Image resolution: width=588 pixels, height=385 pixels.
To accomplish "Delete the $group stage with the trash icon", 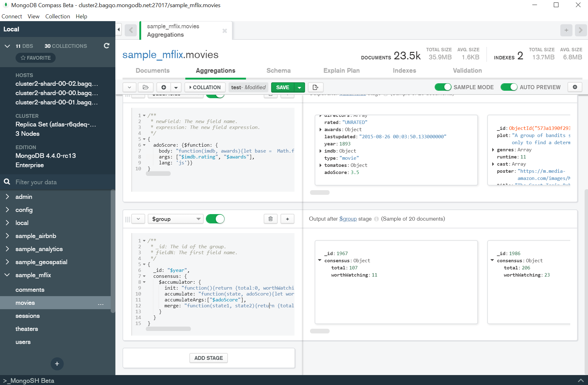I will (271, 219).
